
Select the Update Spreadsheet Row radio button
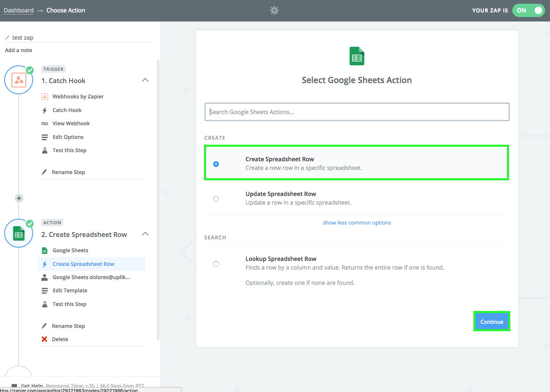[x=216, y=199]
